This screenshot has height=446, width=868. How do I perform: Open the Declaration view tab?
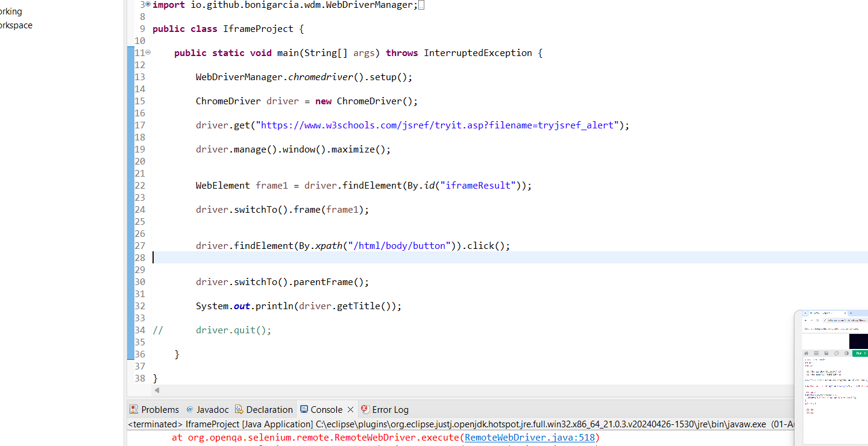tap(269, 409)
